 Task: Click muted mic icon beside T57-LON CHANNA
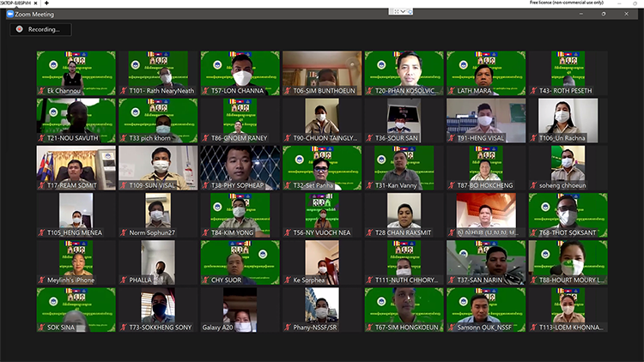[205, 89]
